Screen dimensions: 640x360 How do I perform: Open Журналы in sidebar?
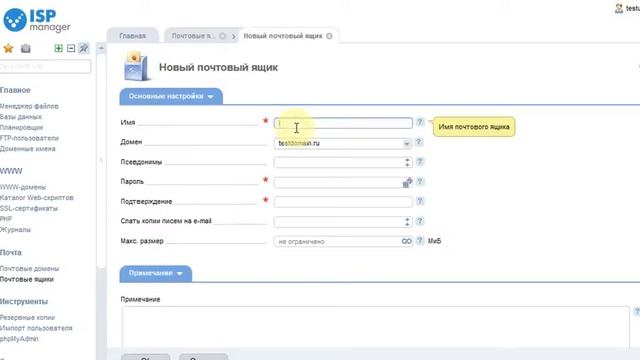point(15,229)
